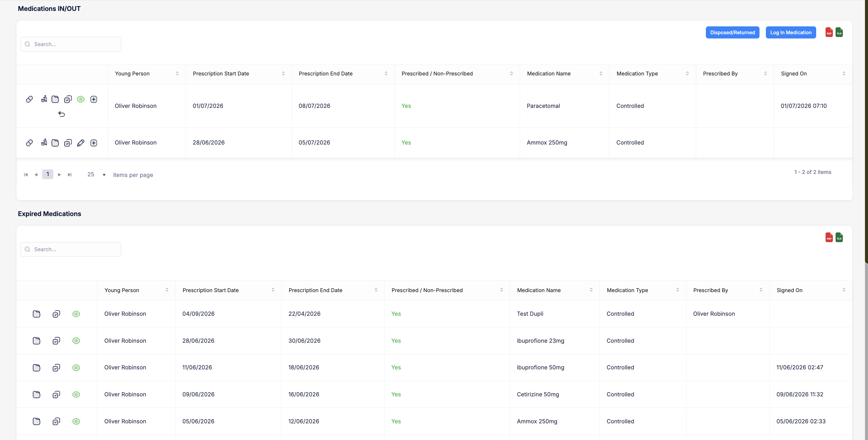Go to the next page
Viewport: 868px width, 440px height.
pos(59,175)
